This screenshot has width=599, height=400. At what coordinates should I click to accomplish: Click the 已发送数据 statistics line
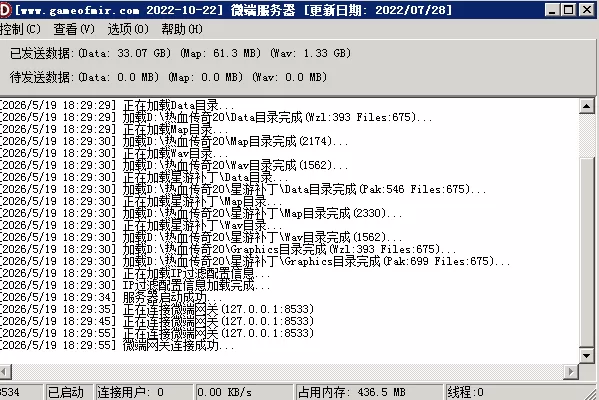tap(180, 53)
